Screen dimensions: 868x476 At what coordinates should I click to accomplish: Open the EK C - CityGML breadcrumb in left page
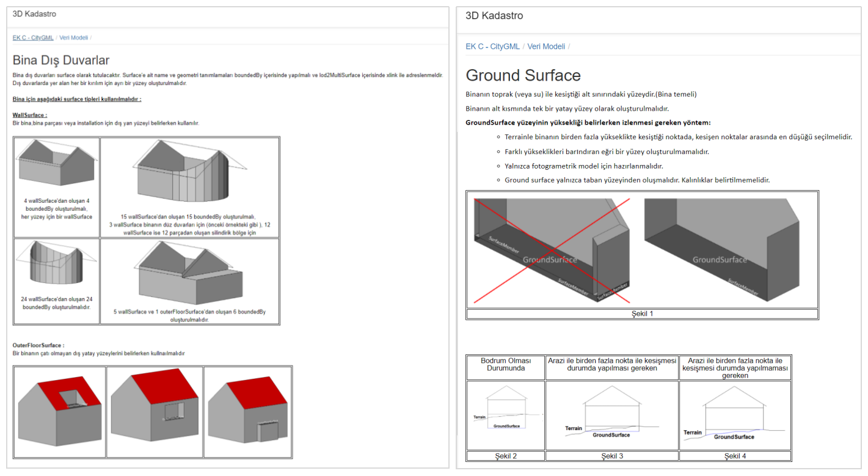[33, 37]
